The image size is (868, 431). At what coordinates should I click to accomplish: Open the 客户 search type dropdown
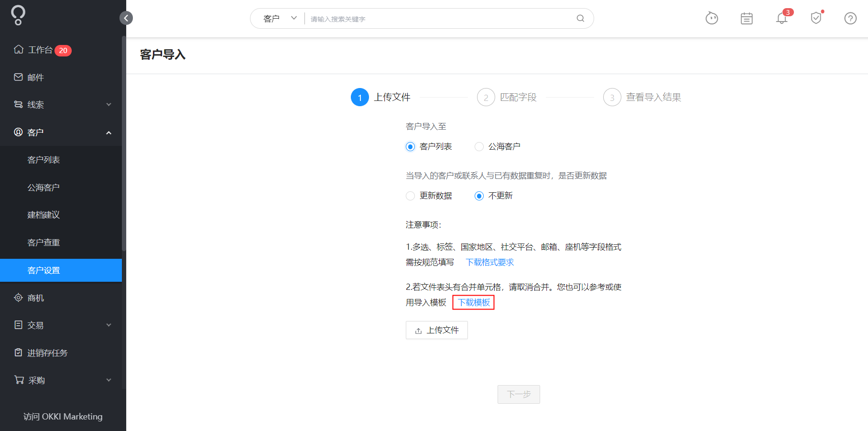(x=280, y=19)
